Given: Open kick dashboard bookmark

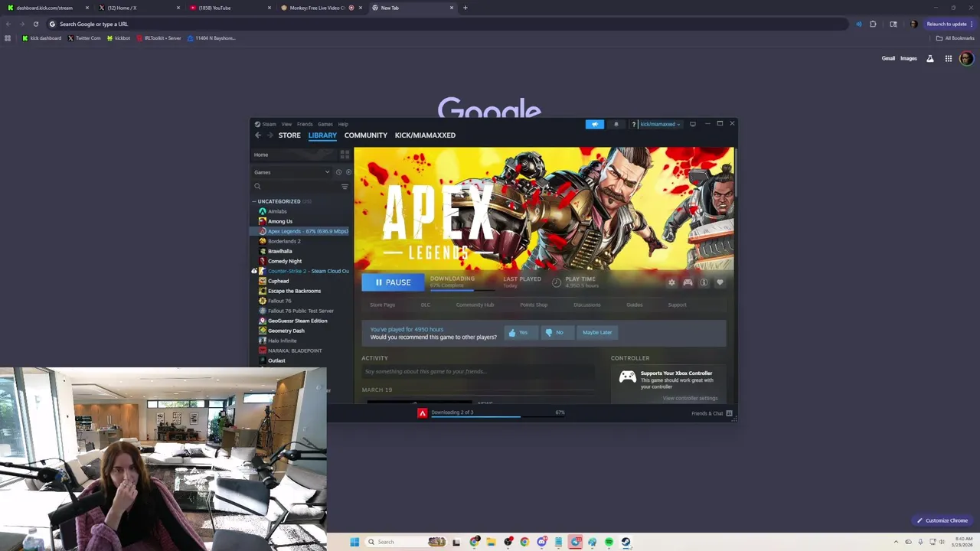Looking at the screenshot, I should pyautogui.click(x=42, y=38).
